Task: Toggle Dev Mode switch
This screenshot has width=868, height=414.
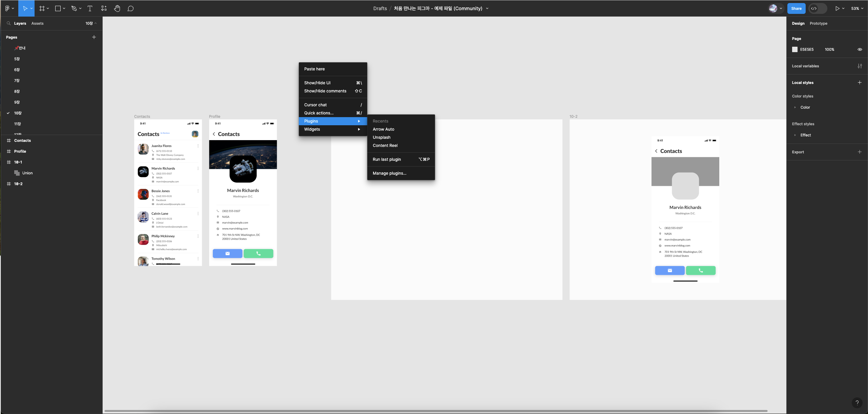Action: click(817, 8)
